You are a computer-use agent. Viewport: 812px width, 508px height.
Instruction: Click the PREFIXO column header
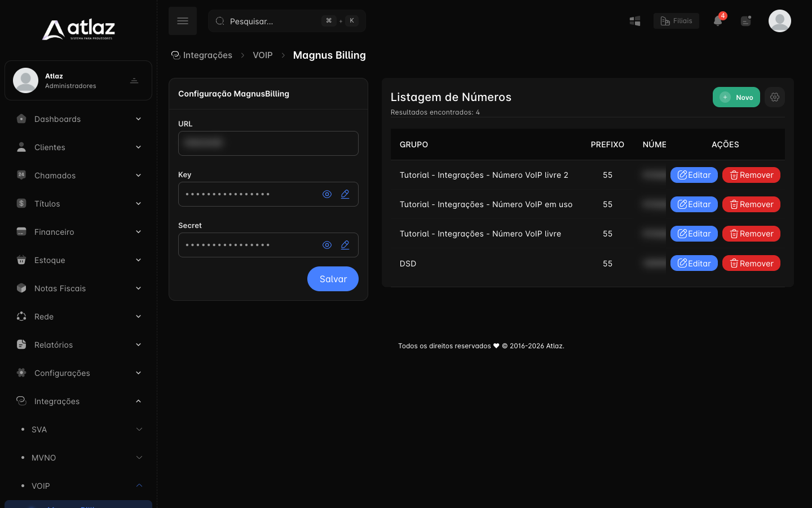[607, 144]
